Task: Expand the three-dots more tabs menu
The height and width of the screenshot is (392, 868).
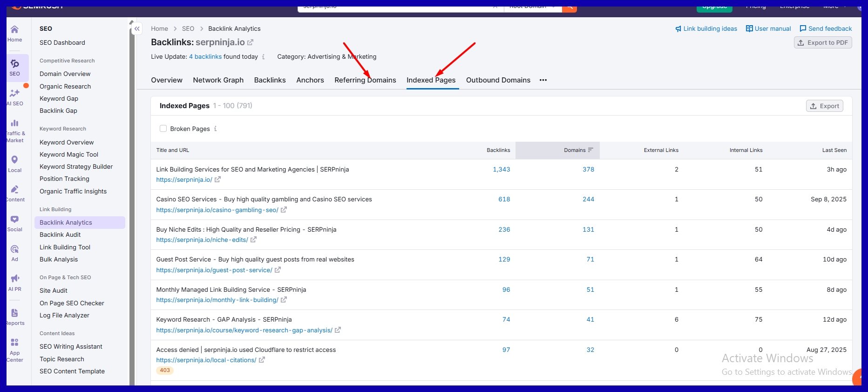Action: pos(543,80)
